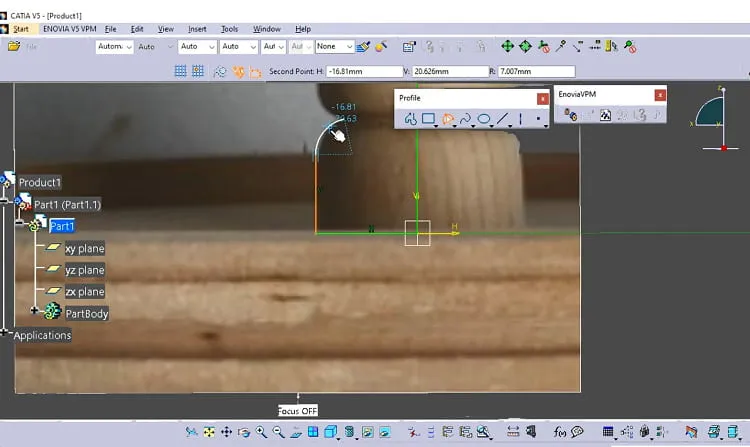Select the Ellipse tool in Profile toolbar
Viewport: 750px width, 447px height.
coord(484,119)
